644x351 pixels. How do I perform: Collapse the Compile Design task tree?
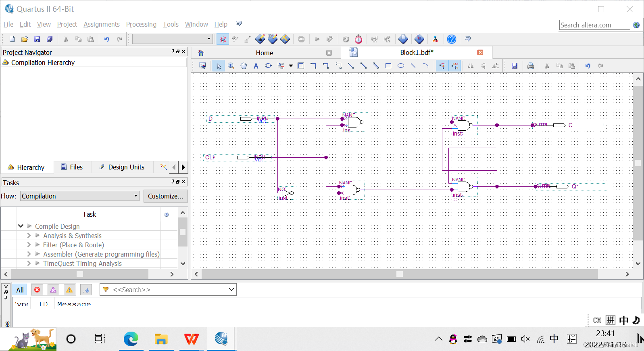coord(21,226)
